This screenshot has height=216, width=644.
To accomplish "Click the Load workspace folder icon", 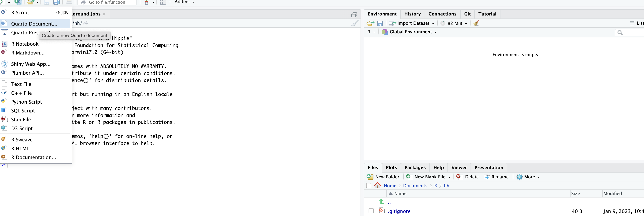I will pyautogui.click(x=370, y=23).
